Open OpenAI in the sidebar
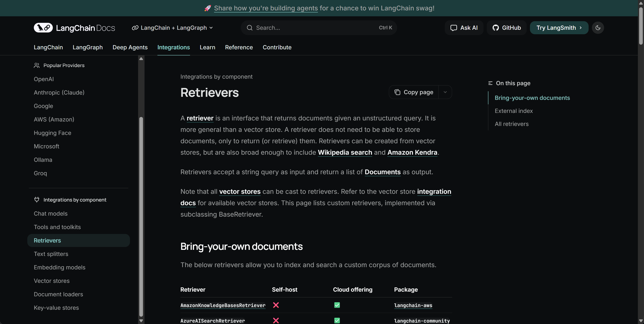The height and width of the screenshot is (324, 644). tap(44, 79)
